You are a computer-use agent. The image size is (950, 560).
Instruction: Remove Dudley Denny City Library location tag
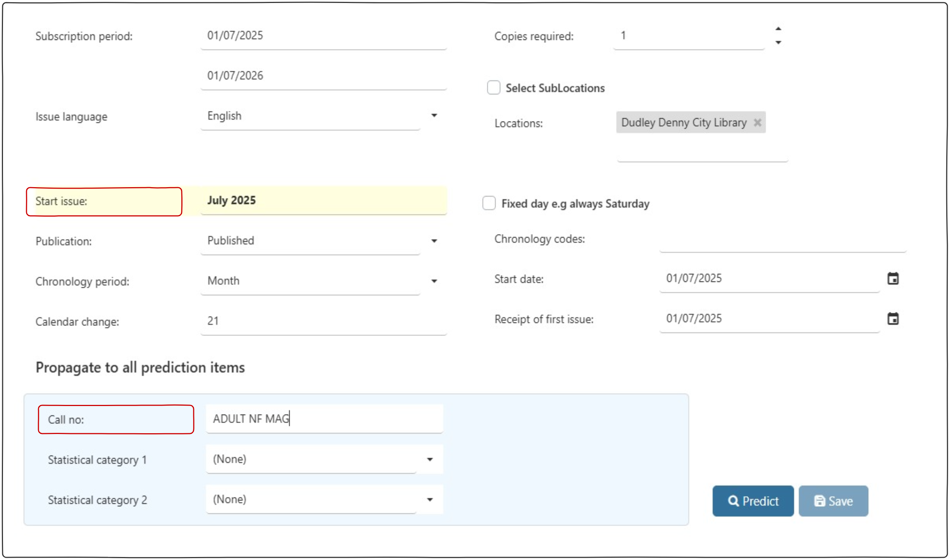757,123
